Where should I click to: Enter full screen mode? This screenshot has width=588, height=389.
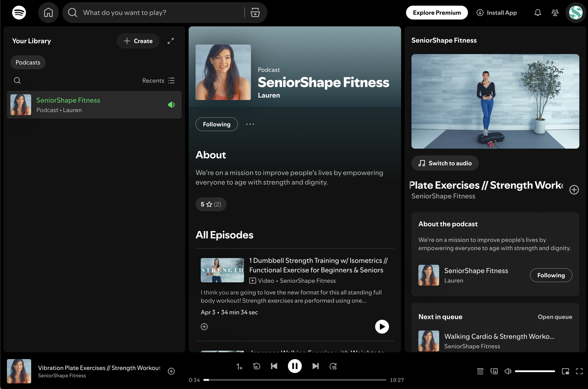(579, 371)
